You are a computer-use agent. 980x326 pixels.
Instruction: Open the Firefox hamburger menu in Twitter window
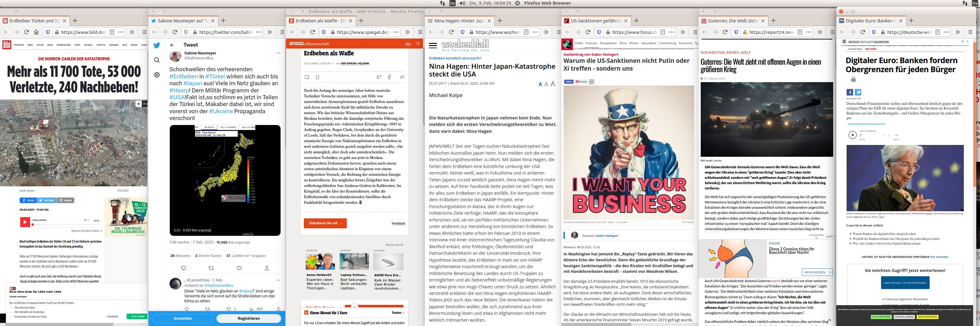pos(282,32)
